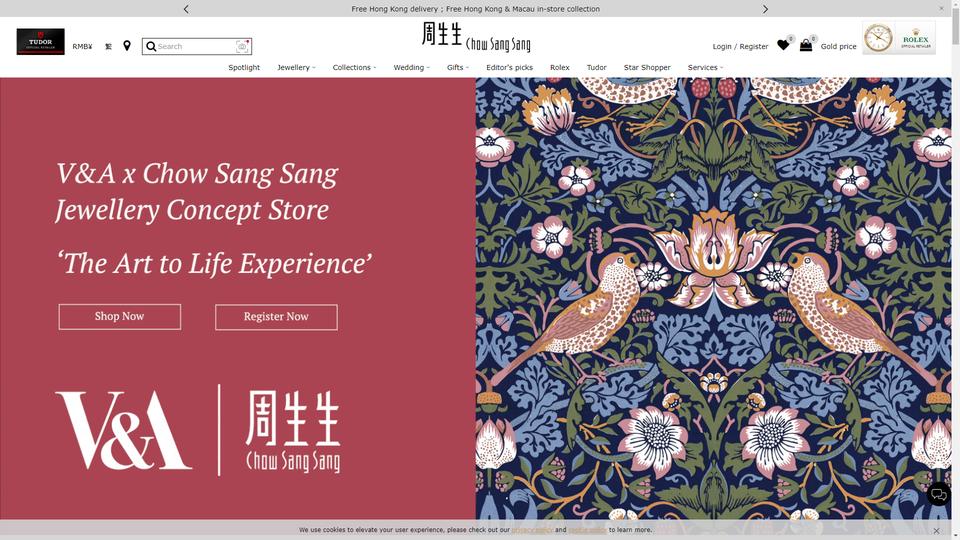This screenshot has width=960, height=540.
Task: Open the live chat bubble icon
Action: click(939, 494)
